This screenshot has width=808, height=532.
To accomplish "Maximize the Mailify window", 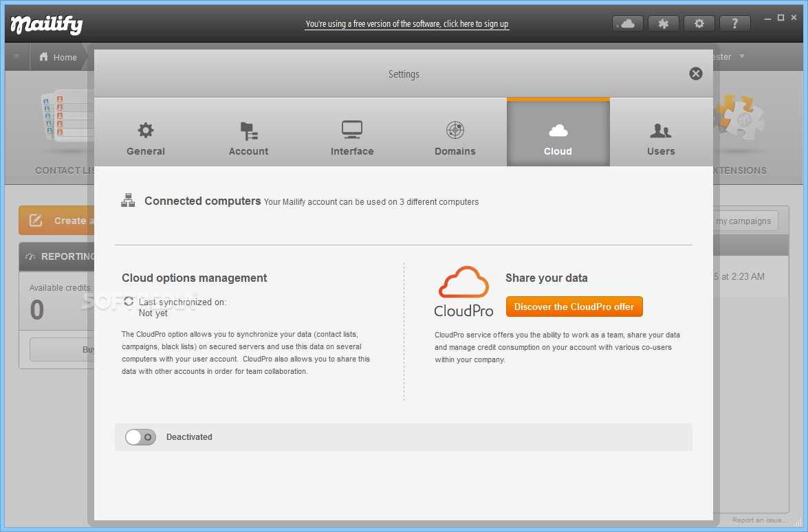I will [x=780, y=17].
